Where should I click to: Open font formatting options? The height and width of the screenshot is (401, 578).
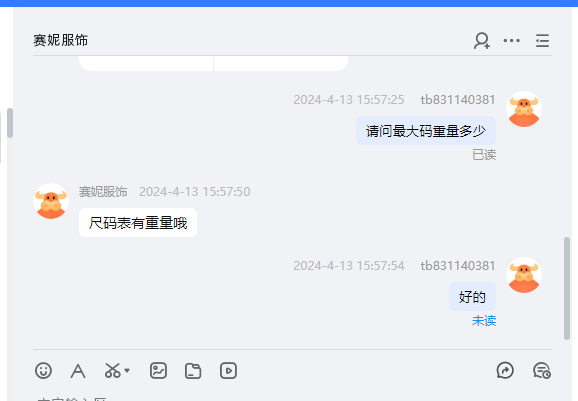(x=78, y=371)
